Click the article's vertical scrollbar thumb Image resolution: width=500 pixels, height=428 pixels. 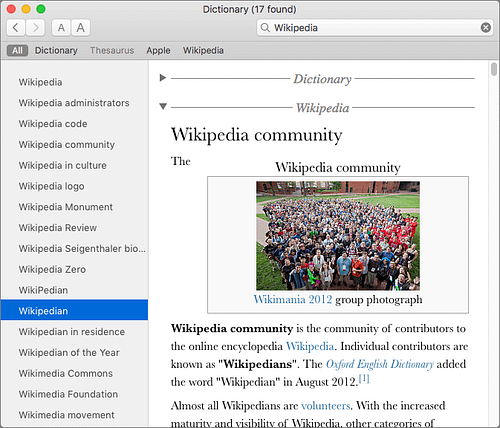tap(494, 69)
